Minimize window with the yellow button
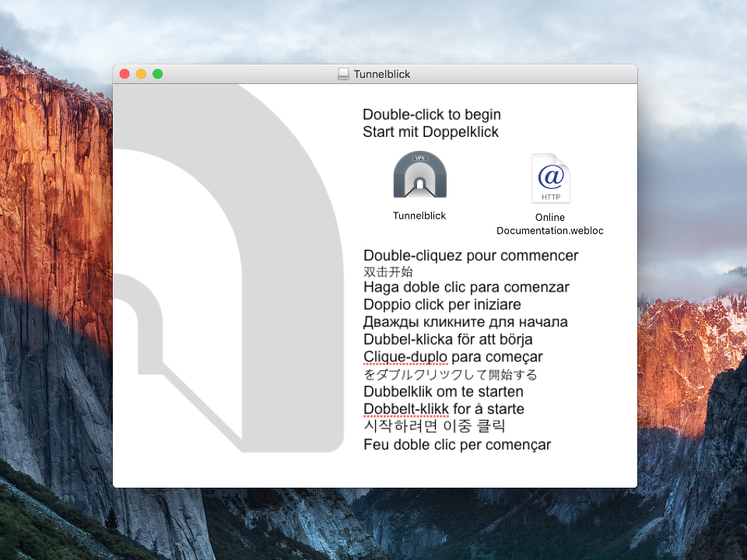Screen dimensions: 747x560 point(141,74)
